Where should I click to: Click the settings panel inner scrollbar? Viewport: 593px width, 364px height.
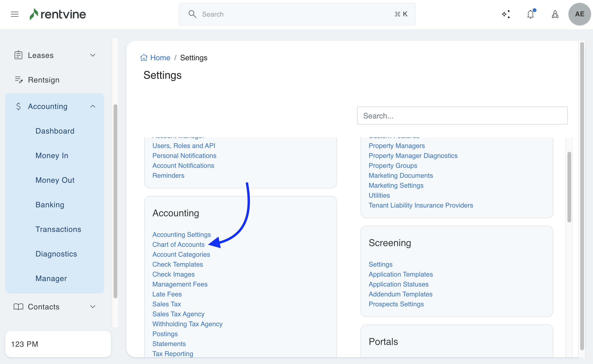[x=569, y=187]
